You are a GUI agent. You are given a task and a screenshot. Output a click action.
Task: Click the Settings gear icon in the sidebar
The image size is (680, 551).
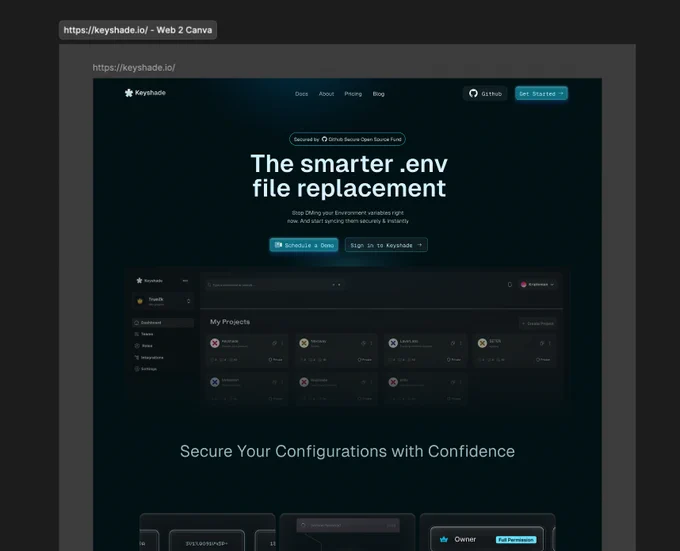[x=137, y=369]
